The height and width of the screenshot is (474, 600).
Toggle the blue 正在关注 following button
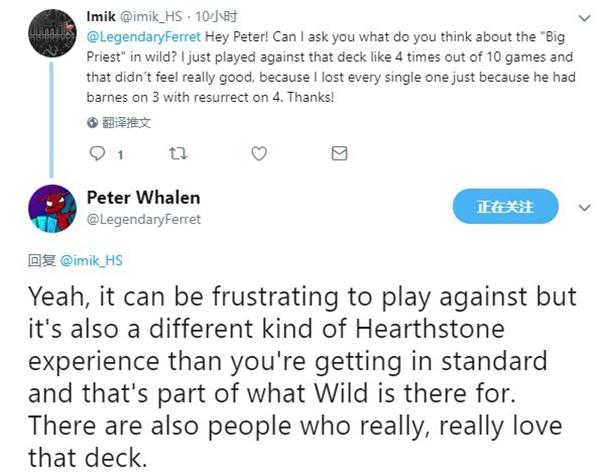coord(505,207)
